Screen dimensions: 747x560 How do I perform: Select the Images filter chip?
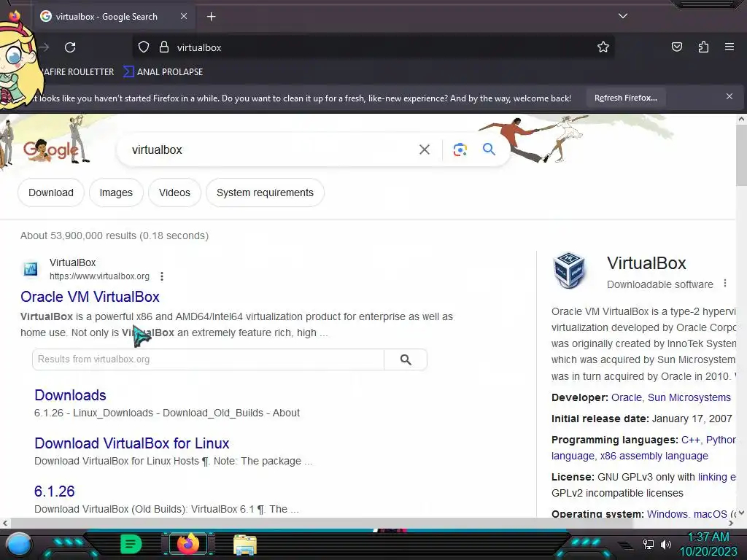(116, 192)
